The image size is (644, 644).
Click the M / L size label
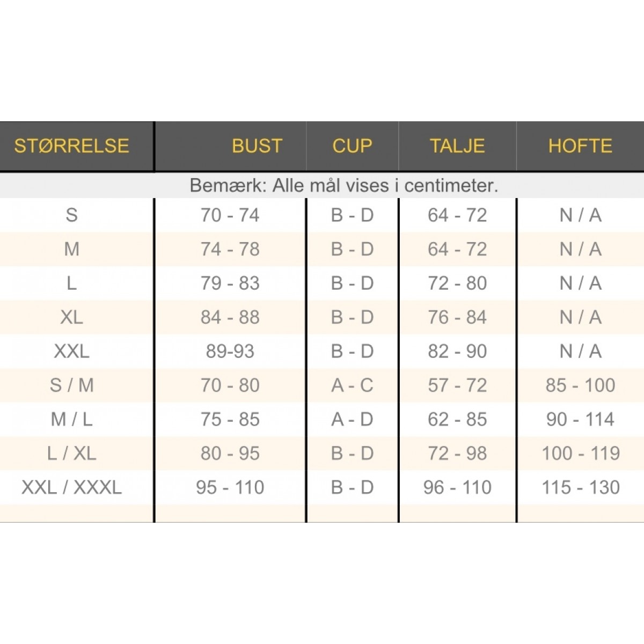71,419
